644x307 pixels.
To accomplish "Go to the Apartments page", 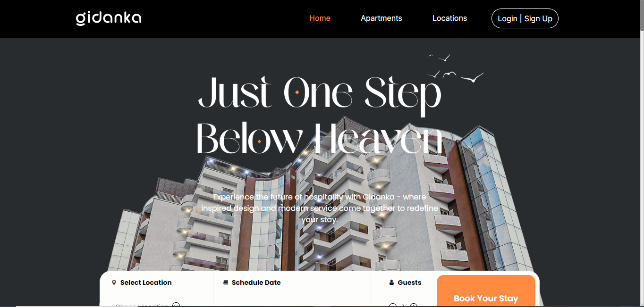I will point(381,18).
